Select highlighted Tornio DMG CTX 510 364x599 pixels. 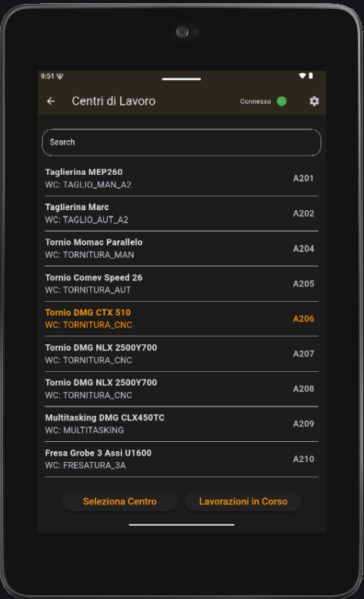coord(182,319)
